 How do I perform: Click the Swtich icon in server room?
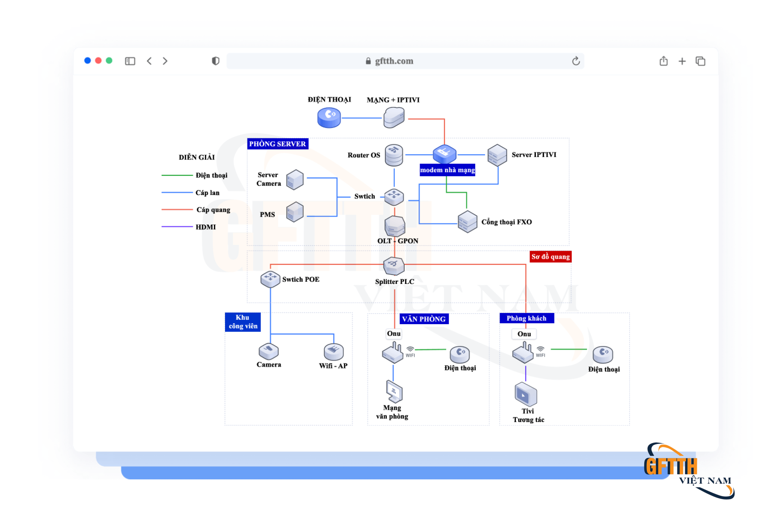click(394, 197)
